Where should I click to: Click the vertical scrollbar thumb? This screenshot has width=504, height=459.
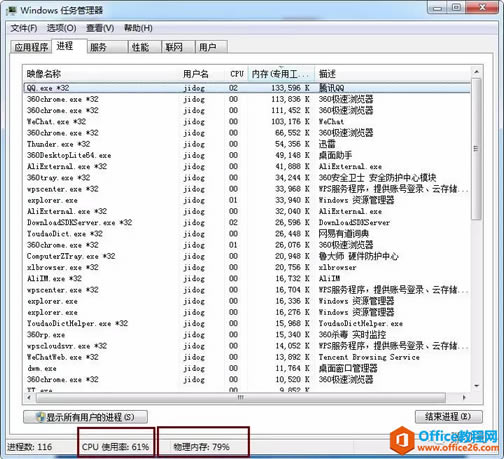476,149
